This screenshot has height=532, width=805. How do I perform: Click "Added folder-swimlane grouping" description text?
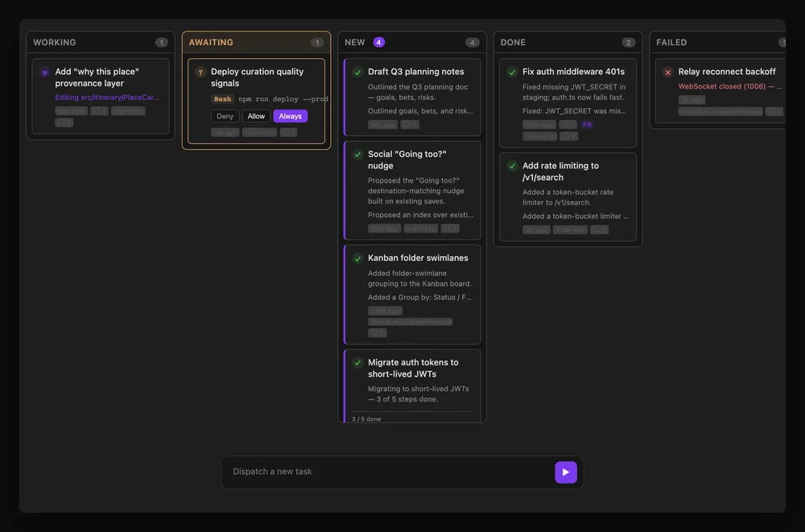419,278
